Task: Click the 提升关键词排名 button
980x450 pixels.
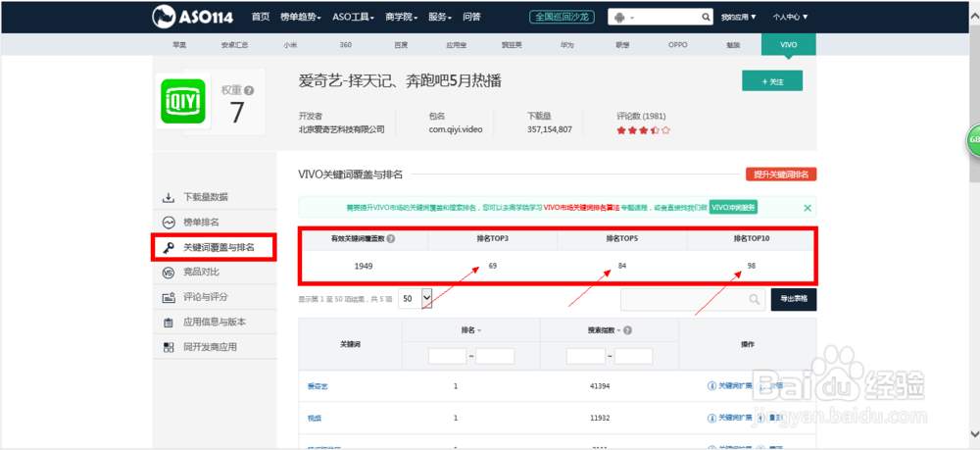Action: click(781, 175)
